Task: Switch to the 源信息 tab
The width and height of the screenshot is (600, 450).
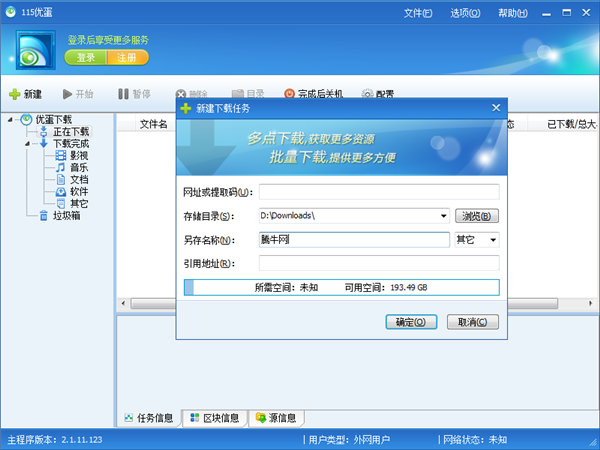Action: coord(276,418)
